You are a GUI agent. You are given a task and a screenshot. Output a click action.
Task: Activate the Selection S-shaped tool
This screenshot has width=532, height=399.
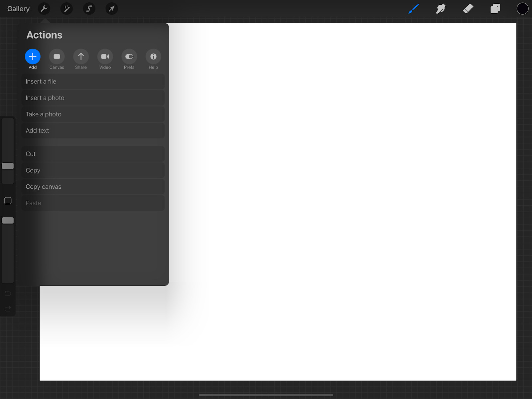pyautogui.click(x=89, y=9)
